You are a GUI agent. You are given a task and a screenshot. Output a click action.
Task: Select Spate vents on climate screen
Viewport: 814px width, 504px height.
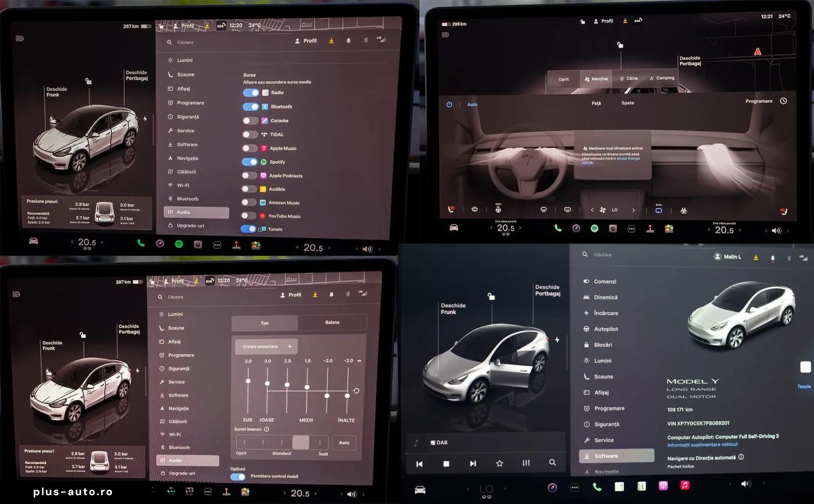(628, 103)
